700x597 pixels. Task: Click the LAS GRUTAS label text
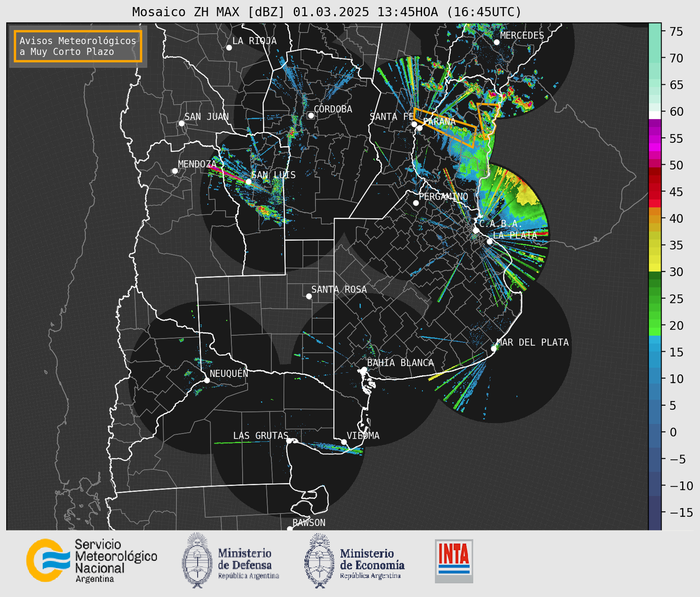[x=261, y=436]
